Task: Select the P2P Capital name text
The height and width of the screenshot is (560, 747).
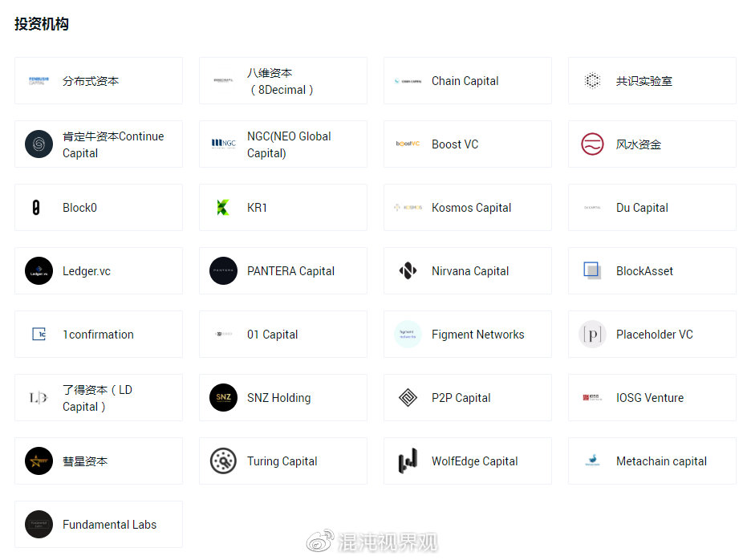Action: [x=461, y=398]
